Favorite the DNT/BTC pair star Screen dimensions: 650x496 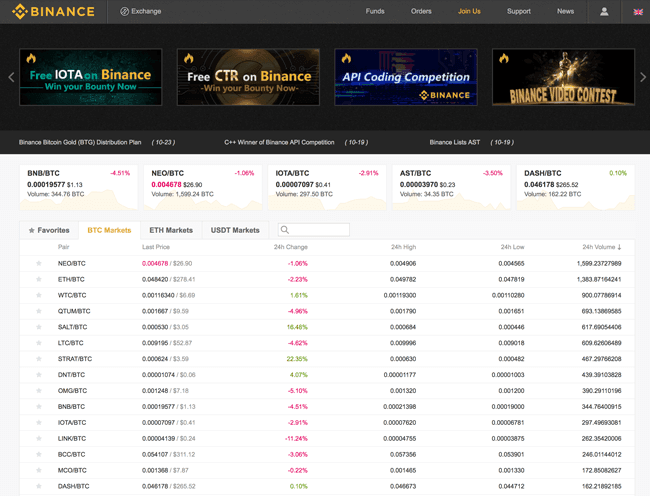(x=39, y=375)
